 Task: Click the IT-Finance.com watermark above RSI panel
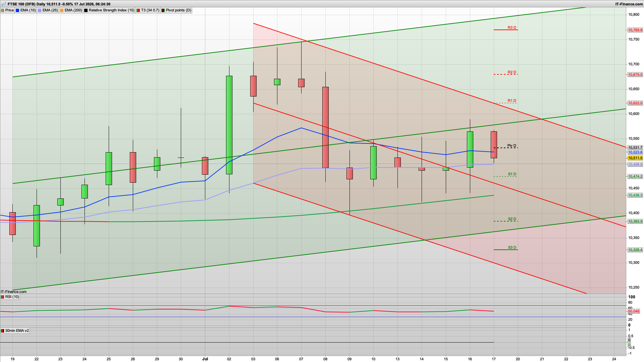click(x=13, y=292)
